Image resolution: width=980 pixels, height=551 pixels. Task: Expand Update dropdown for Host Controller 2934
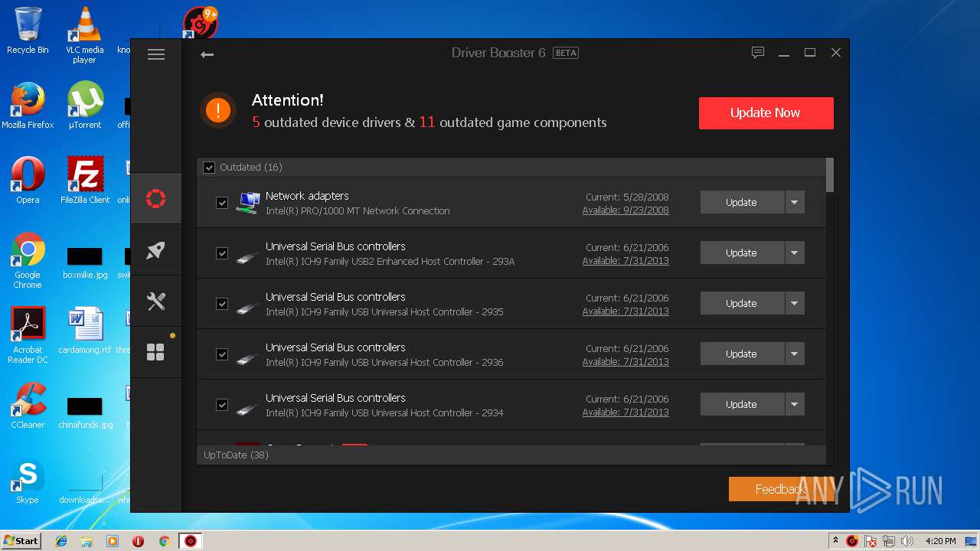[x=795, y=404]
